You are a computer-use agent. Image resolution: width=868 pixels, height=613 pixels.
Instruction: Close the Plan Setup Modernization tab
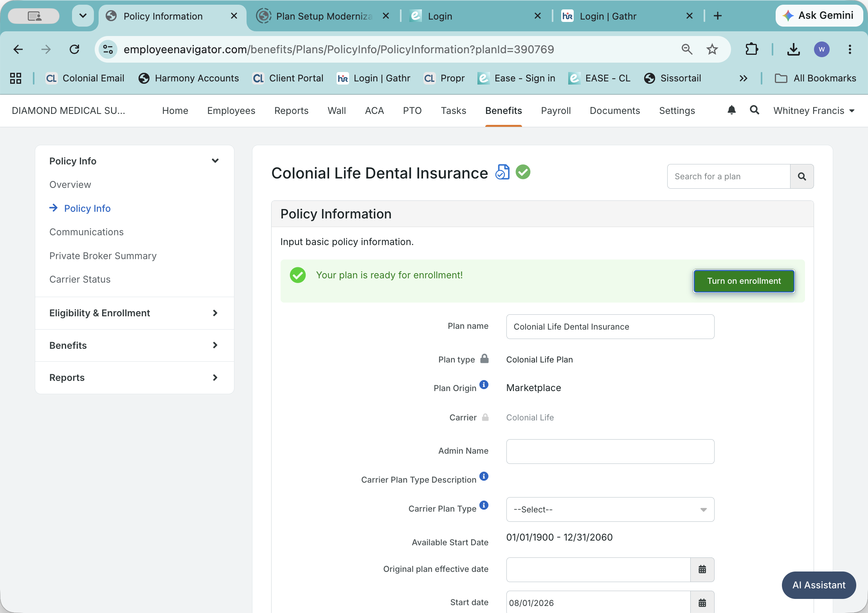pos(386,16)
